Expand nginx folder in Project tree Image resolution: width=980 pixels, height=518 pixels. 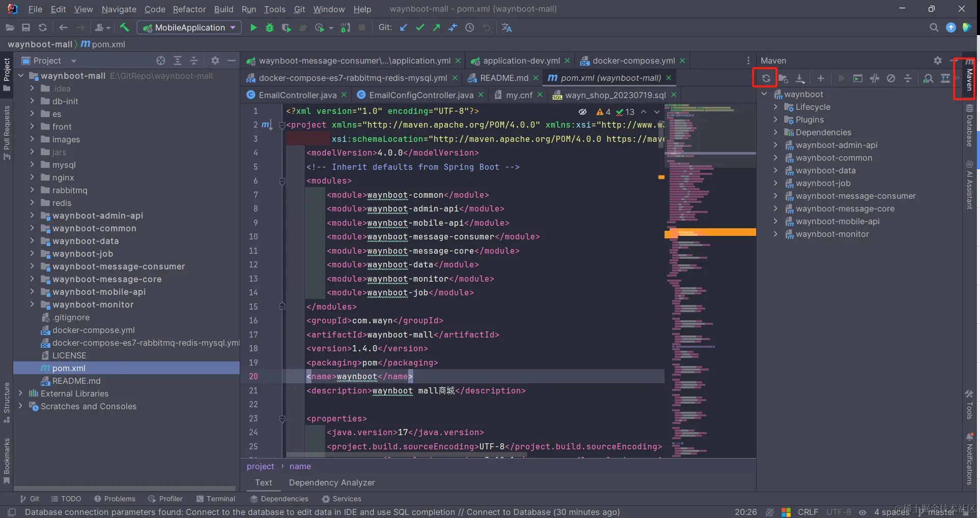point(32,177)
